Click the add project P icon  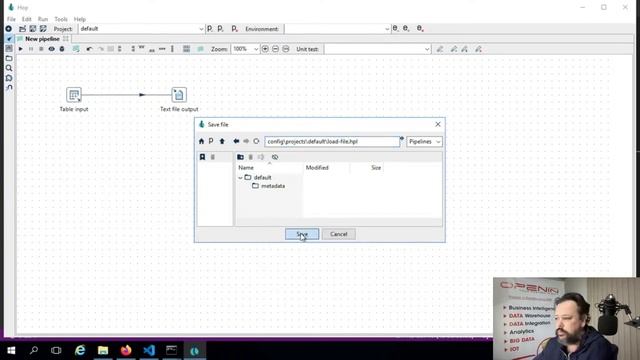point(220,29)
